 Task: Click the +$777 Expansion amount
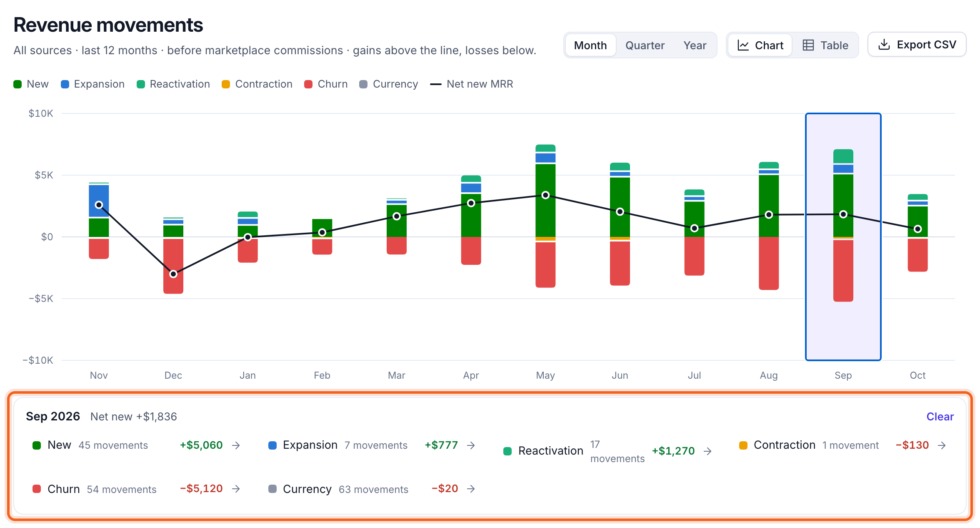(441, 445)
